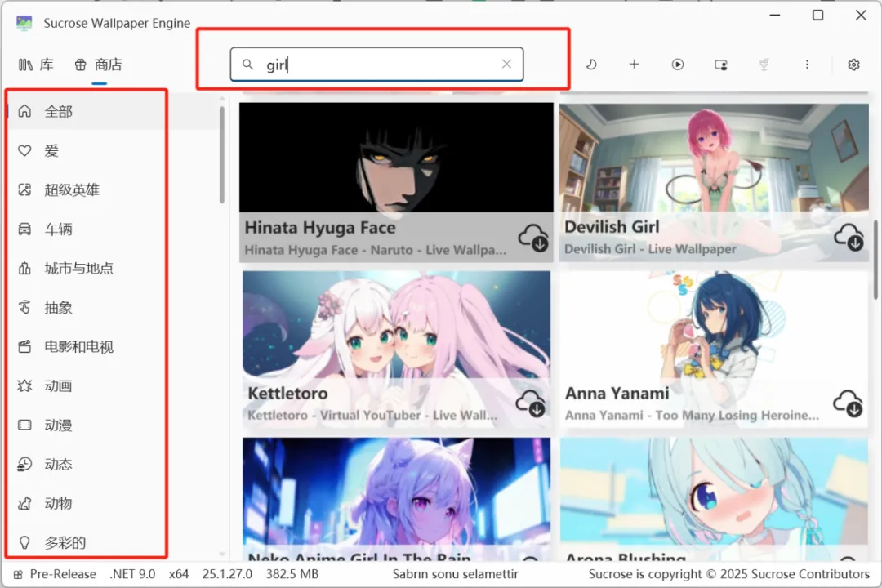Open the three-dot overflow menu
882x588 pixels.
(x=807, y=64)
